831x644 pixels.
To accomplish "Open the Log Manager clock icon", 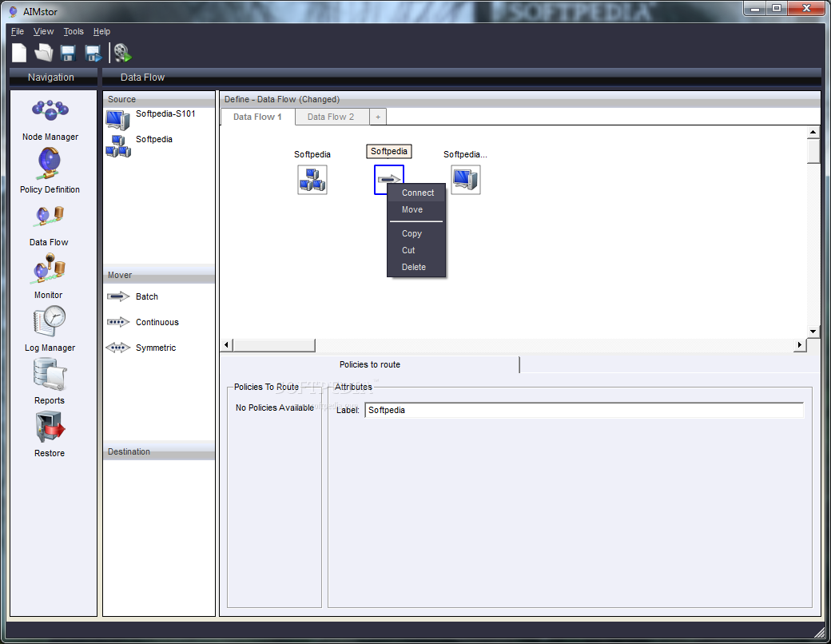I will [x=50, y=321].
